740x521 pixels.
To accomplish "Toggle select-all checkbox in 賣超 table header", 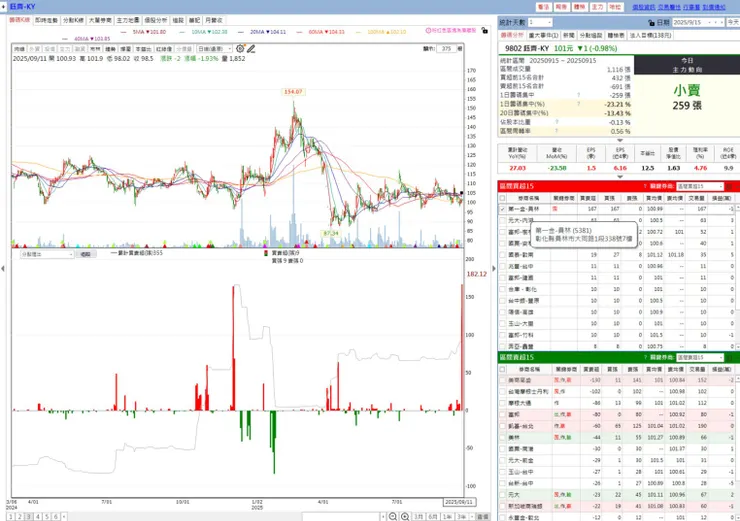I will [x=503, y=369].
